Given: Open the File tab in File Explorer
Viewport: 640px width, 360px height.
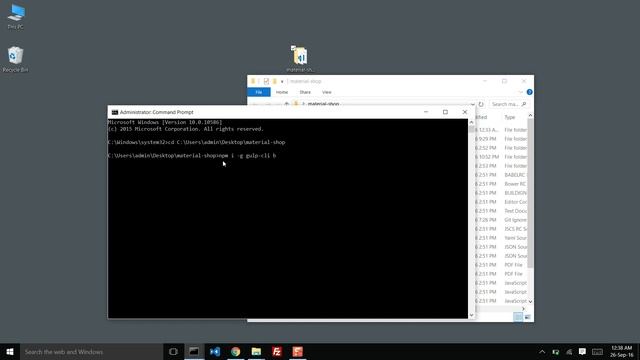Looking at the screenshot, I should pos(259,92).
